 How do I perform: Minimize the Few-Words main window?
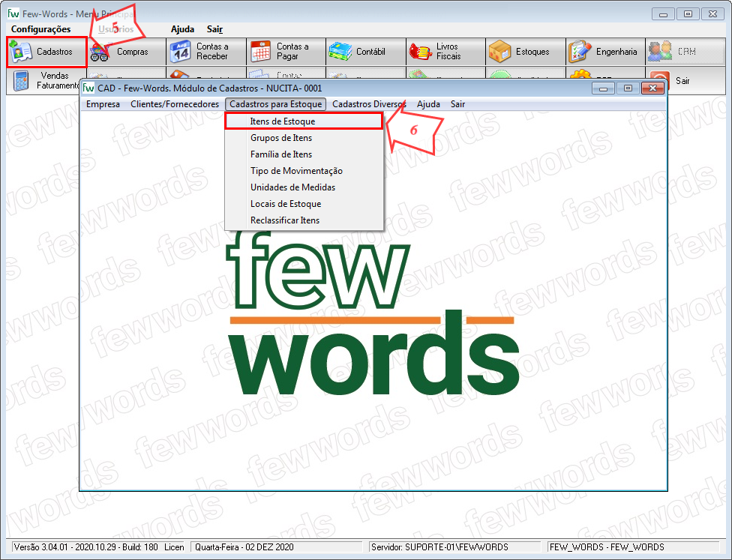click(x=663, y=14)
